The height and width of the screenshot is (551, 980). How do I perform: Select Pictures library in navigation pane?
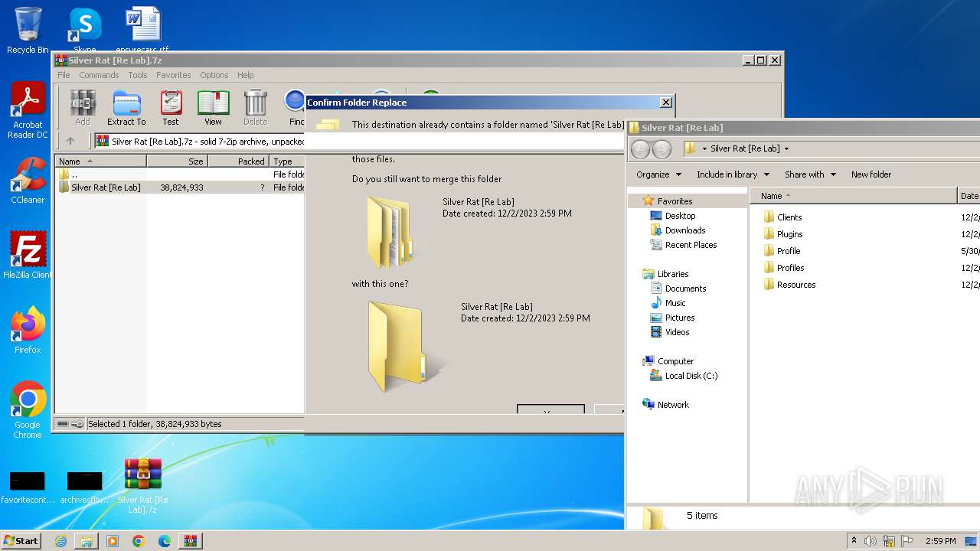click(x=680, y=318)
